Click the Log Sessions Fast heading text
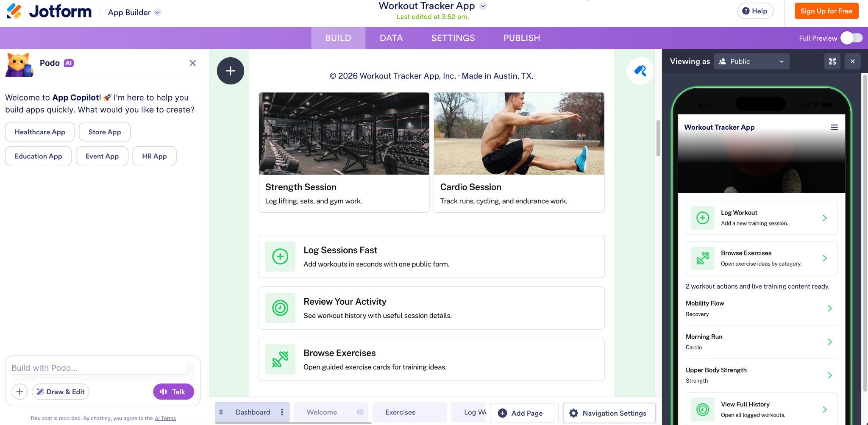 coord(340,250)
